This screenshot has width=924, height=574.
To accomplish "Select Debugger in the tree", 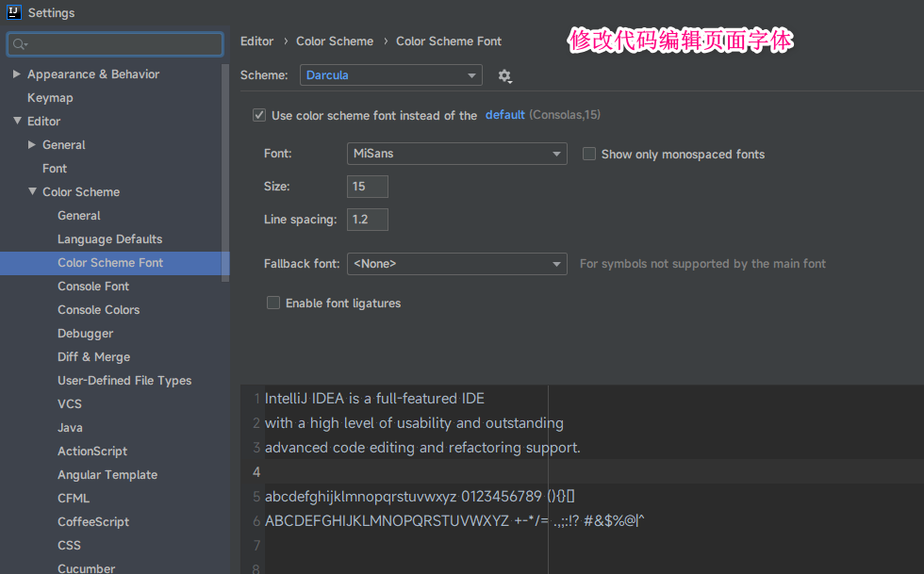I will [x=86, y=334].
